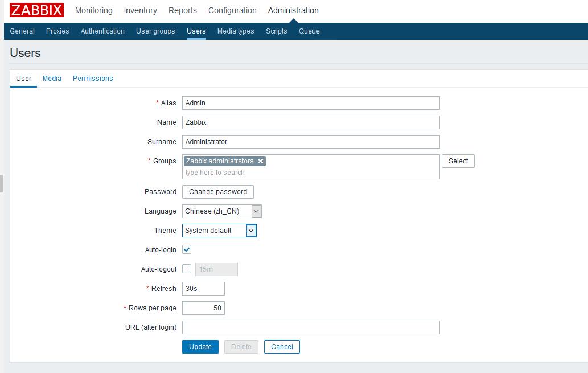Go to Queue submenu

309,31
